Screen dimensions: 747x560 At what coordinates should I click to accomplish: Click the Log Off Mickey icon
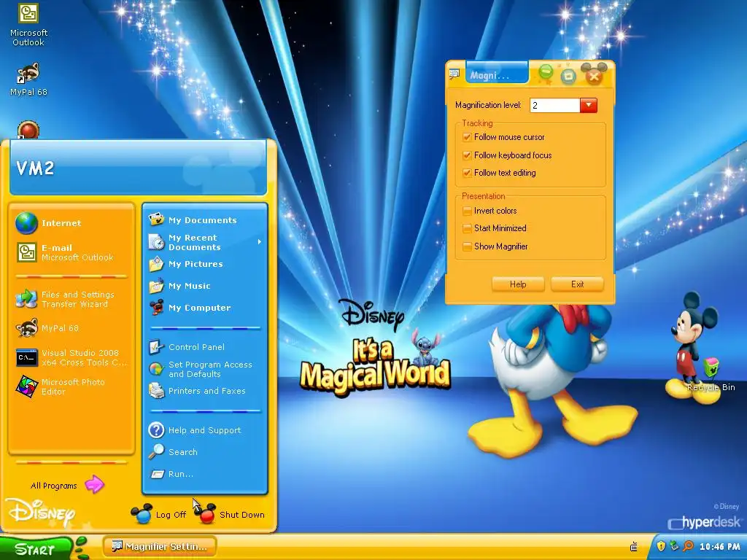pos(142,514)
